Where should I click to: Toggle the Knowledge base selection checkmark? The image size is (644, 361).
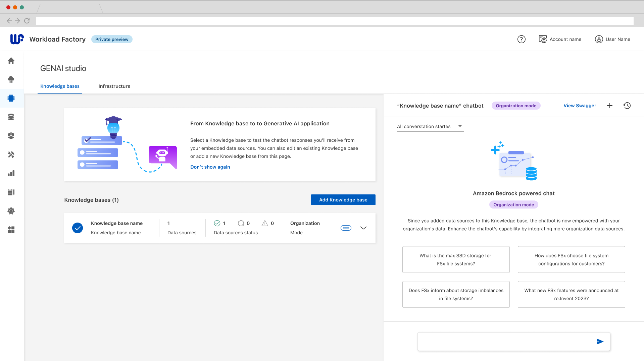point(78,228)
